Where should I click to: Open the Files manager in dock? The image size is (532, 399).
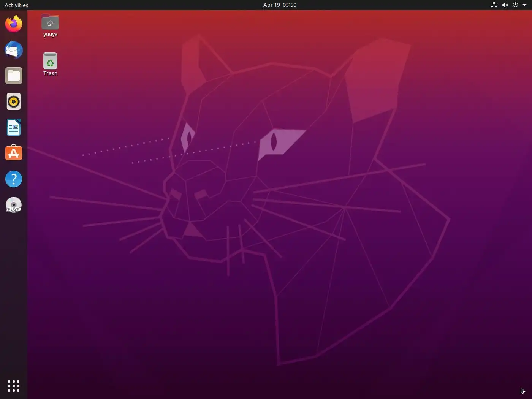click(x=14, y=76)
